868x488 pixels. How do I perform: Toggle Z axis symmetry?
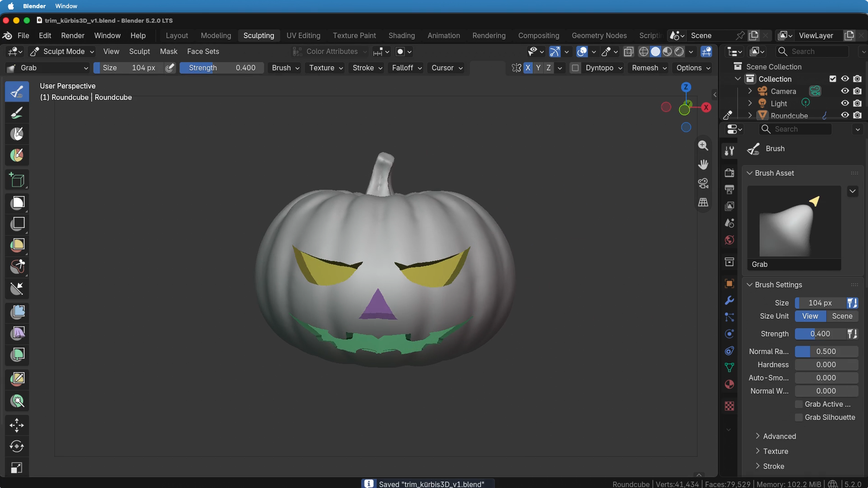point(549,68)
